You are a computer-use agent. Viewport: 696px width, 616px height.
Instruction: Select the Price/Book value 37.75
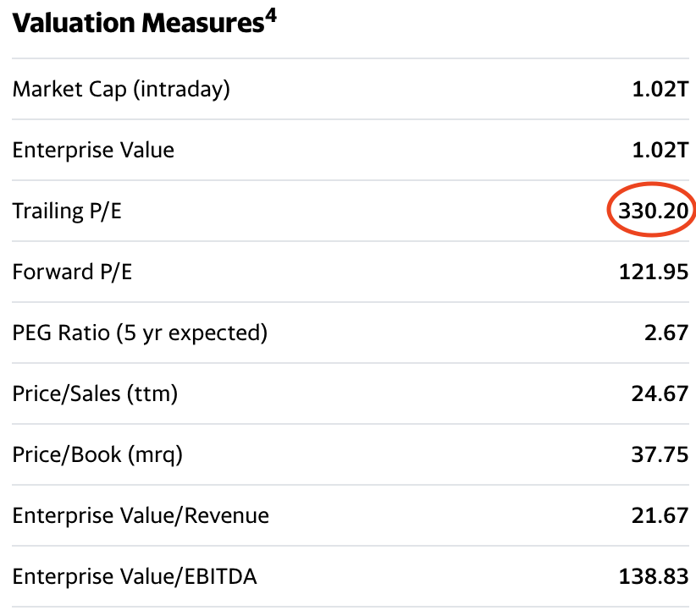click(660, 454)
